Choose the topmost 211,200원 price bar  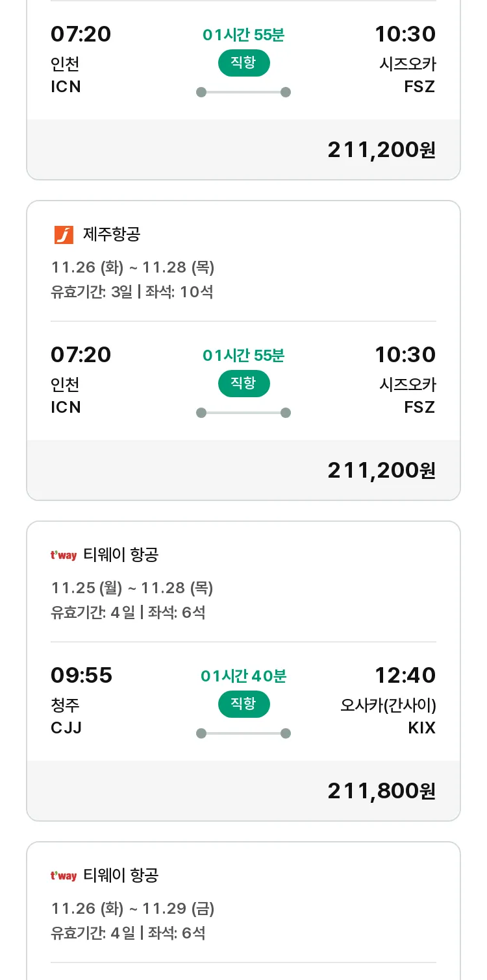[x=243, y=149]
